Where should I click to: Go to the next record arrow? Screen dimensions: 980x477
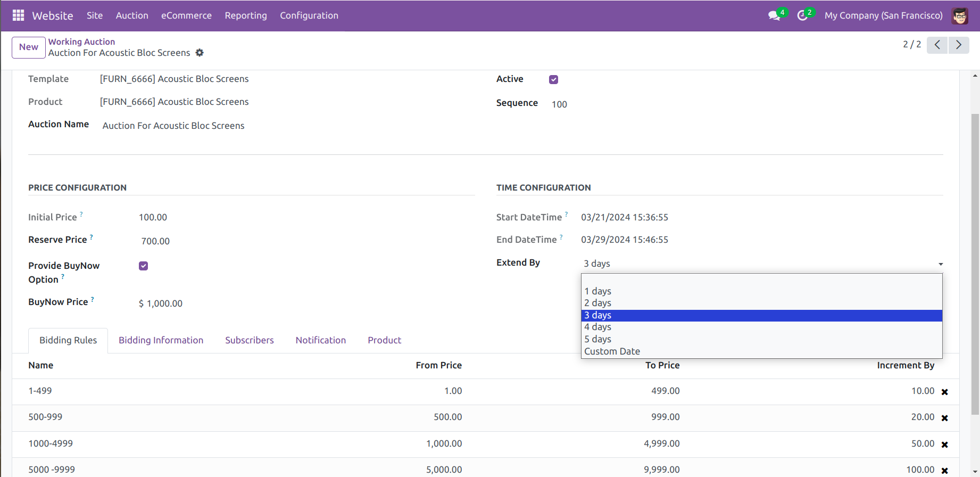959,45
